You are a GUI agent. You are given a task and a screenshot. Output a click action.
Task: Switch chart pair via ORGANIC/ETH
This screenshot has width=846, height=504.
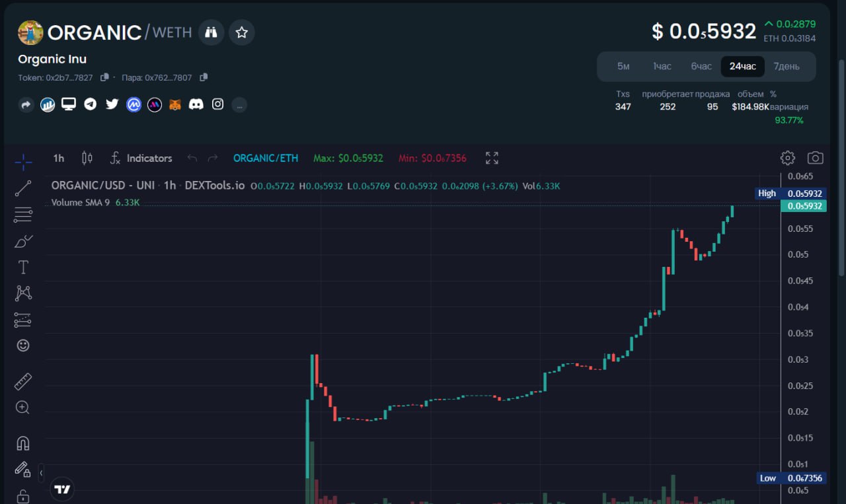(x=266, y=158)
